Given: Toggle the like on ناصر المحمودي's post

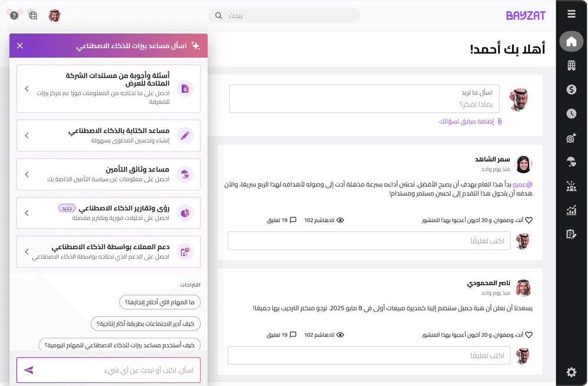Looking at the screenshot, I should [x=530, y=334].
